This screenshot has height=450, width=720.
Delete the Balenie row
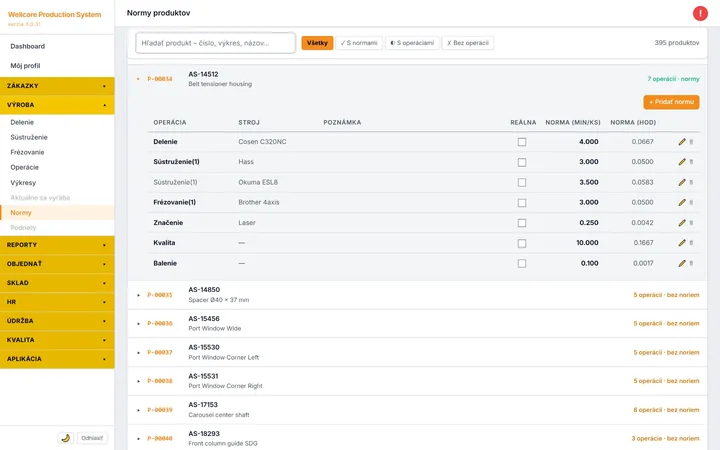pos(691,263)
